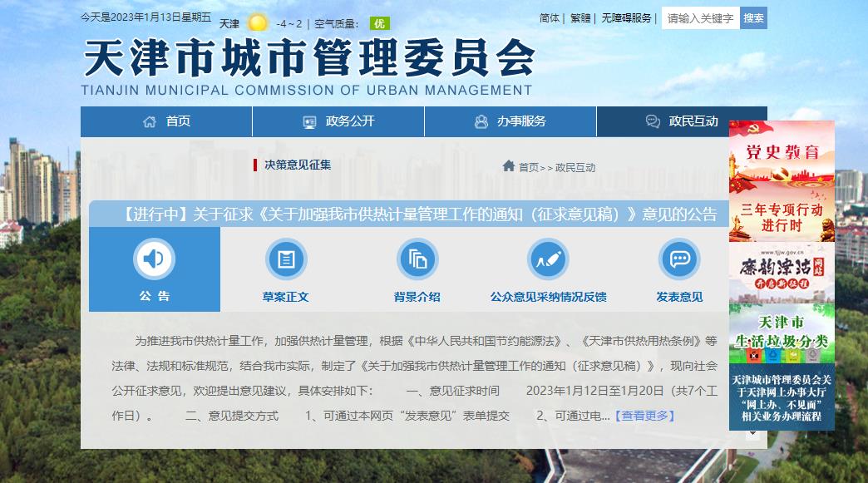This screenshot has width=868, height=483.
Task: Switch language to 简体
Action: pyautogui.click(x=549, y=17)
